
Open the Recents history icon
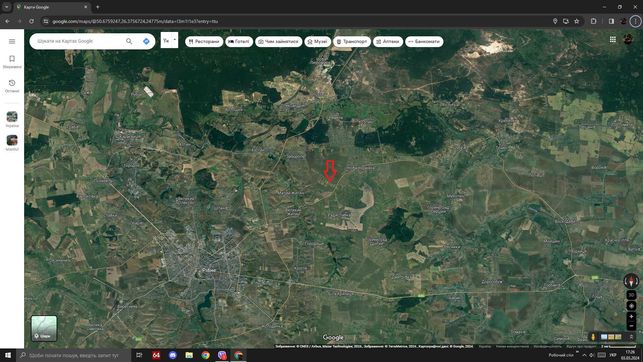pos(12,83)
